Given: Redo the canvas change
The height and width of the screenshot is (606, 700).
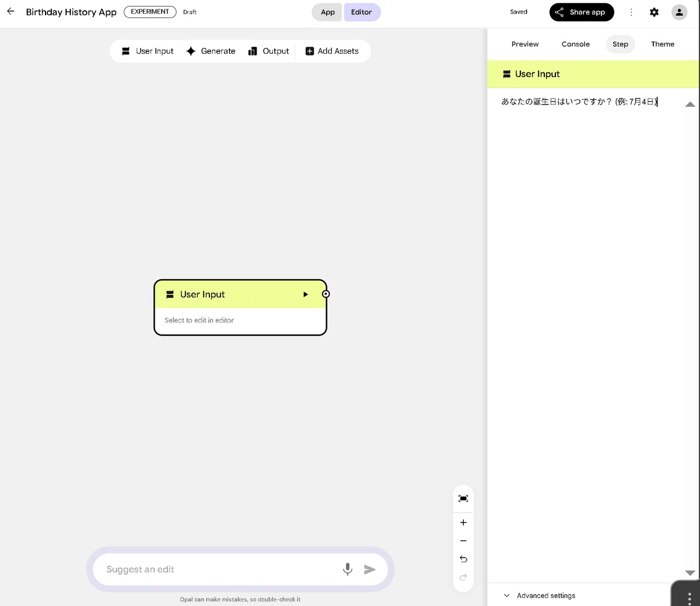Looking at the screenshot, I should (463, 577).
